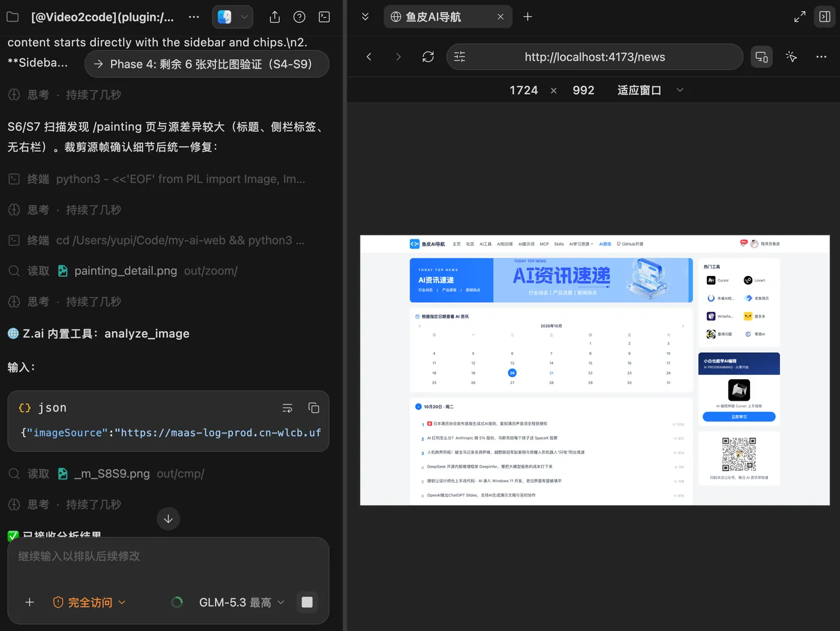Image resolution: width=840 pixels, height=631 pixels.
Task: Open the terminal panel icon in header
Action: (324, 17)
